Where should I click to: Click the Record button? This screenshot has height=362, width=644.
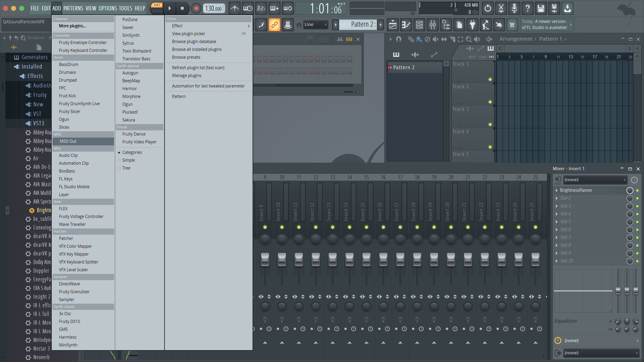[x=196, y=8]
